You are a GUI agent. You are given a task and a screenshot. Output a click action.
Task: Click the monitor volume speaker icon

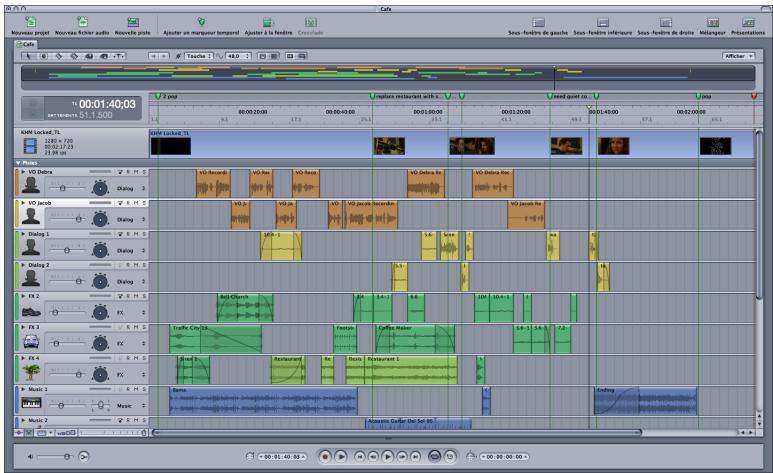pyautogui.click(x=30, y=457)
